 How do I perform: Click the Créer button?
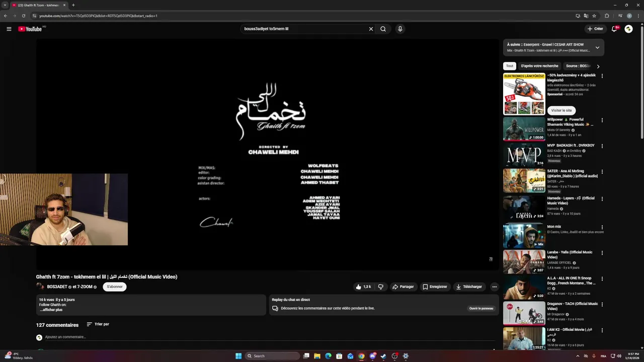(595, 29)
